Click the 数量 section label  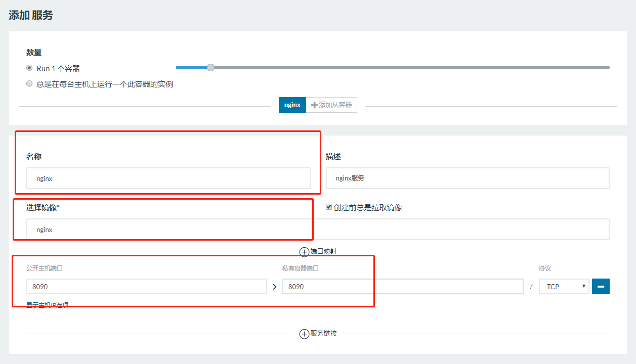pyautogui.click(x=34, y=52)
